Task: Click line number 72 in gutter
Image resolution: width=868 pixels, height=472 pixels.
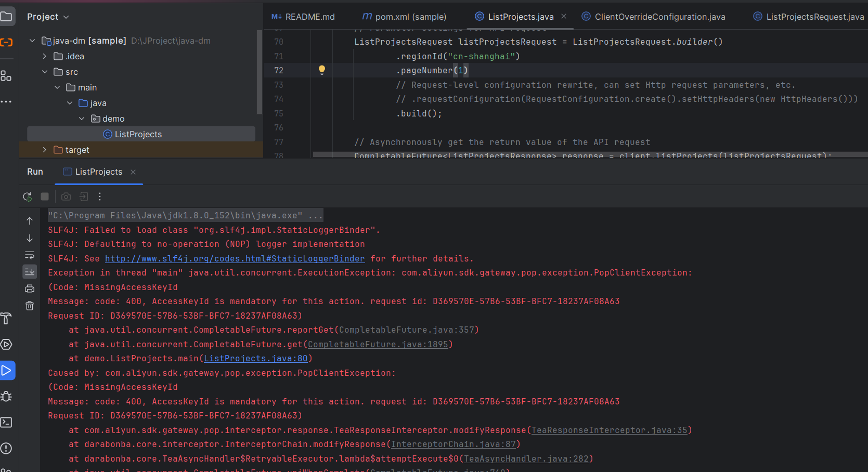Action: [279, 70]
